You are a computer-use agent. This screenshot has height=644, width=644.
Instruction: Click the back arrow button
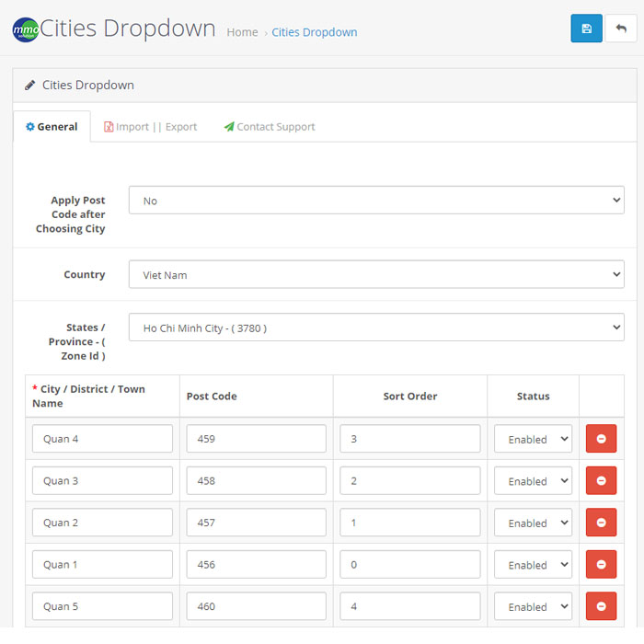[621, 29]
